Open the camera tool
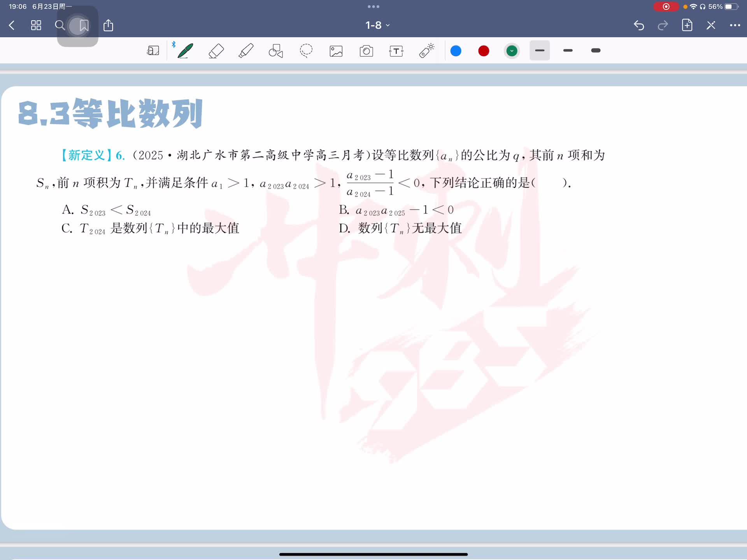747x560 pixels. click(x=366, y=51)
